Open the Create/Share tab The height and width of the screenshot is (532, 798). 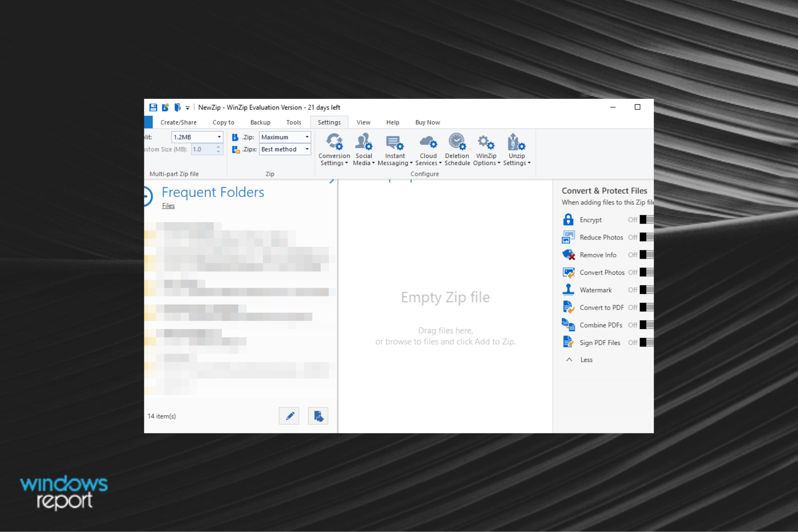coord(178,122)
